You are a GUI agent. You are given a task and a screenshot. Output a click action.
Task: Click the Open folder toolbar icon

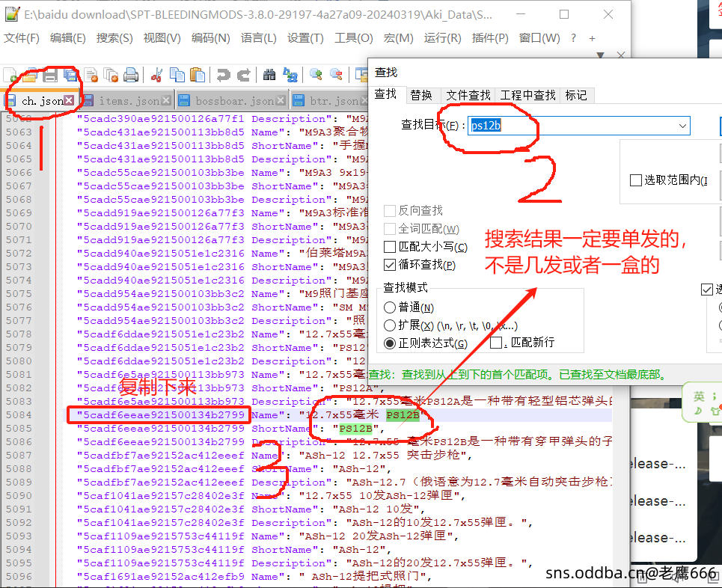30,75
